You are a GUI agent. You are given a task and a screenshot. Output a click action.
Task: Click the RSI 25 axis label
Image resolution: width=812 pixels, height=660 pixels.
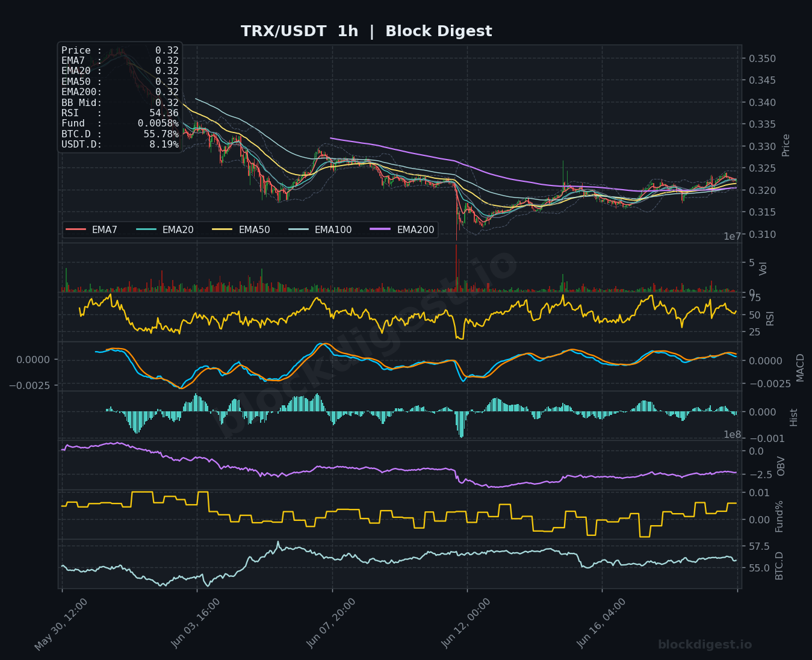755,332
